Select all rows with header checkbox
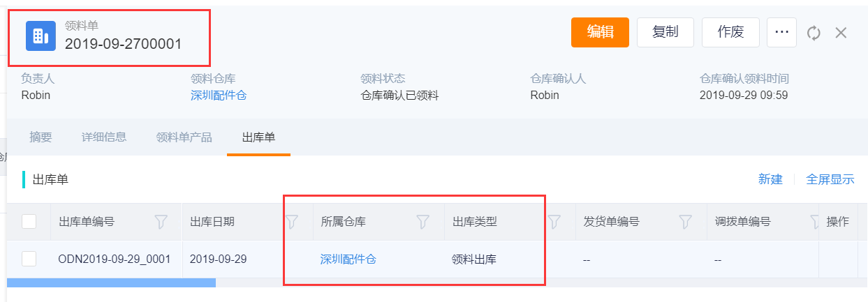Viewport: 868px width, 302px height. [29, 222]
